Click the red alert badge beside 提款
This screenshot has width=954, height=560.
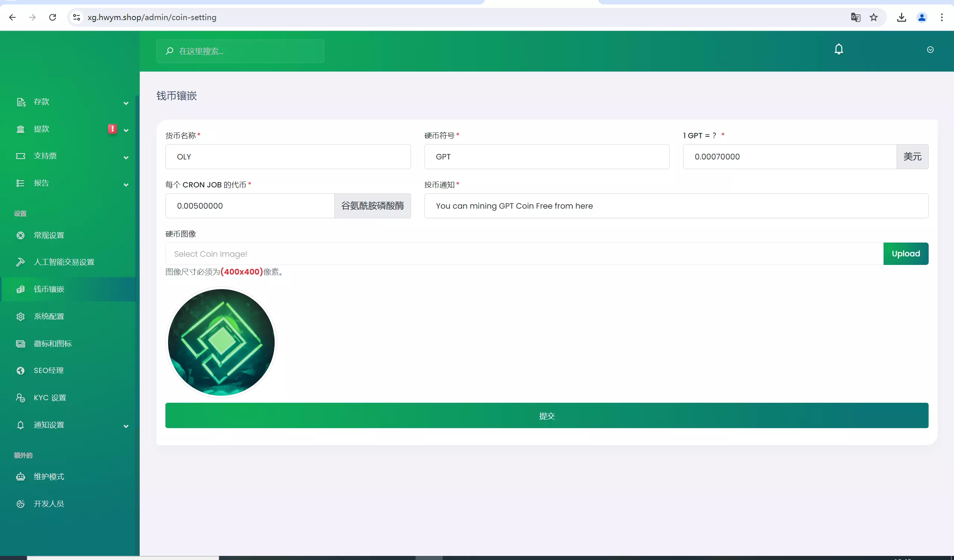113,129
